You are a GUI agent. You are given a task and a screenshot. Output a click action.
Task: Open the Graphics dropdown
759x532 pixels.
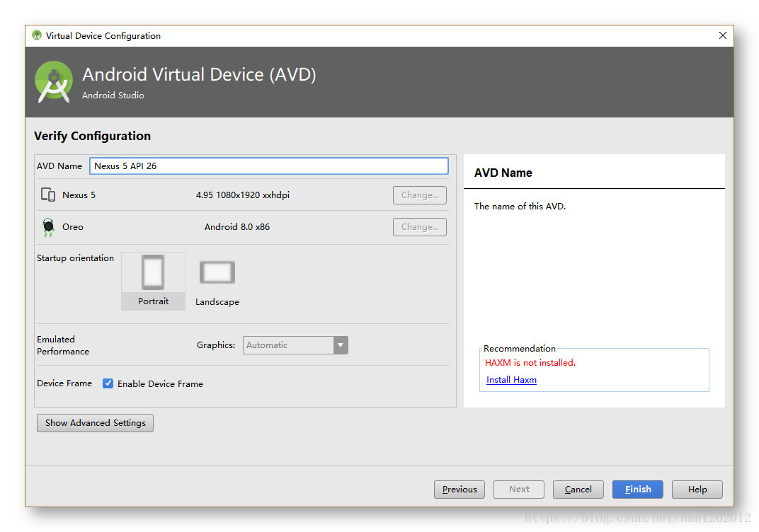point(295,345)
